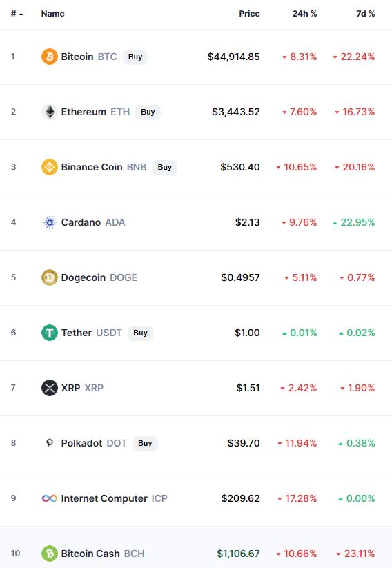Click the Polkadot logo icon

point(50,443)
